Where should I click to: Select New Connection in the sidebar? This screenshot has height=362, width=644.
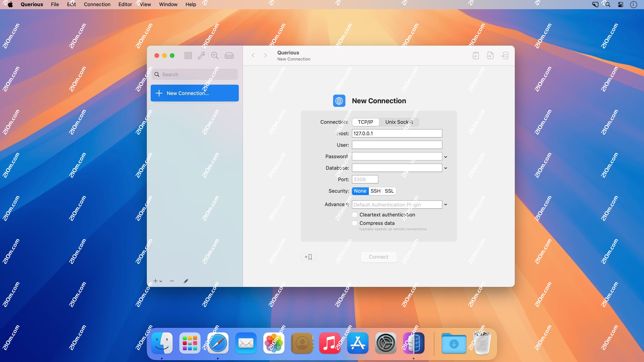(195, 93)
